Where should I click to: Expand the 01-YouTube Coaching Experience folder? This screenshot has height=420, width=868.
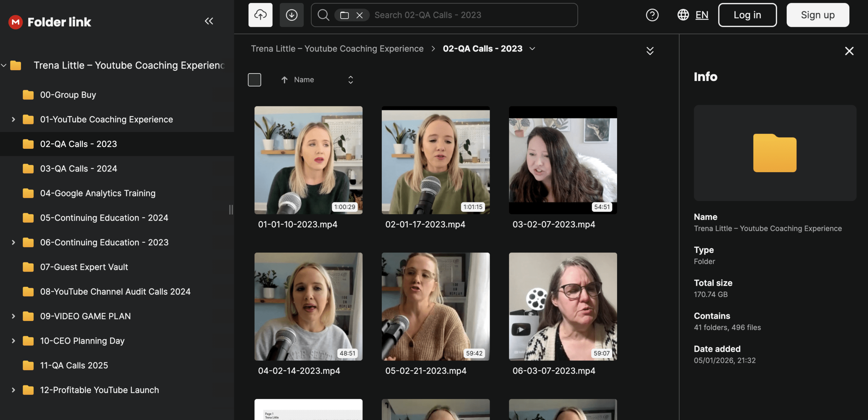tap(13, 119)
